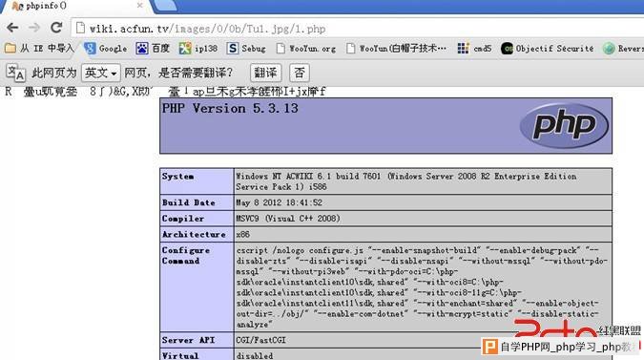Screen dimensions: 644x360
Task: Click the page icon in address bar
Action: click(x=80, y=29)
